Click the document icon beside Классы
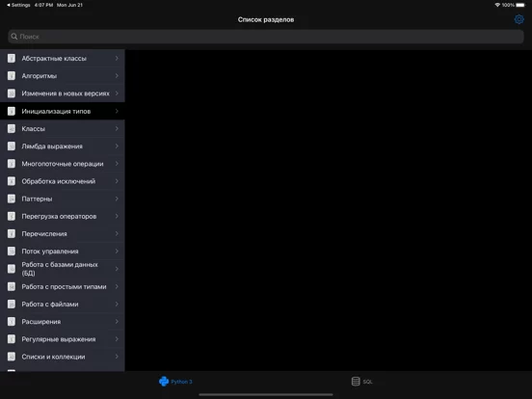This screenshot has width=532, height=399. (12, 128)
